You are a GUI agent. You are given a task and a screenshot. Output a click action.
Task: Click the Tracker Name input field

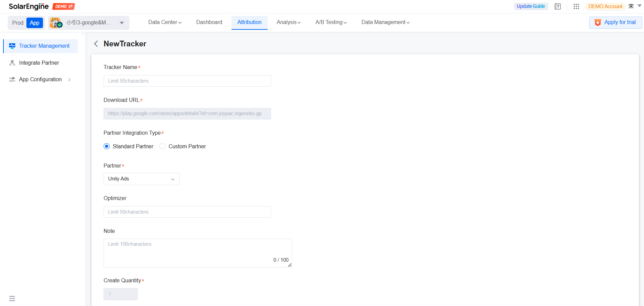187,81
